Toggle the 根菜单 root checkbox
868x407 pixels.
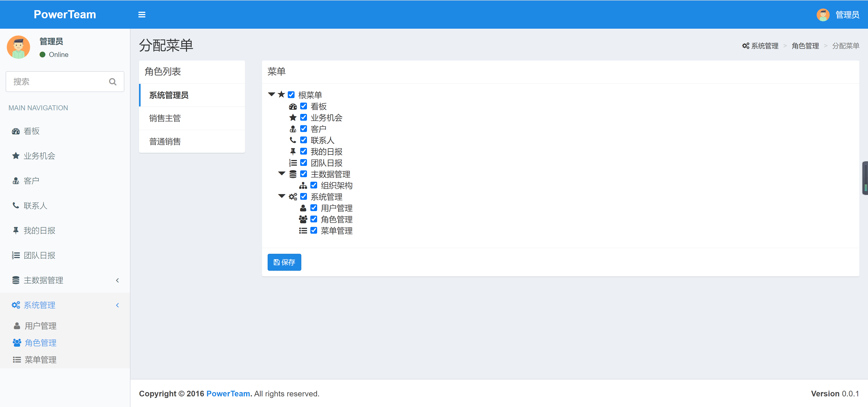(291, 95)
